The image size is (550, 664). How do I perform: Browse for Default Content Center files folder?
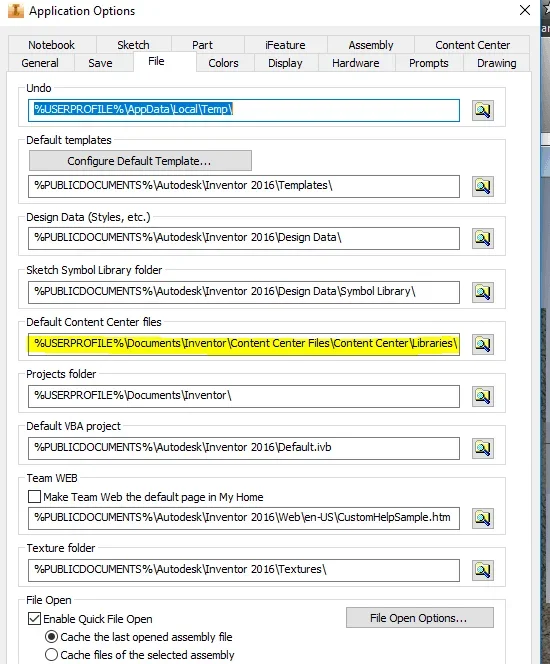tap(483, 344)
